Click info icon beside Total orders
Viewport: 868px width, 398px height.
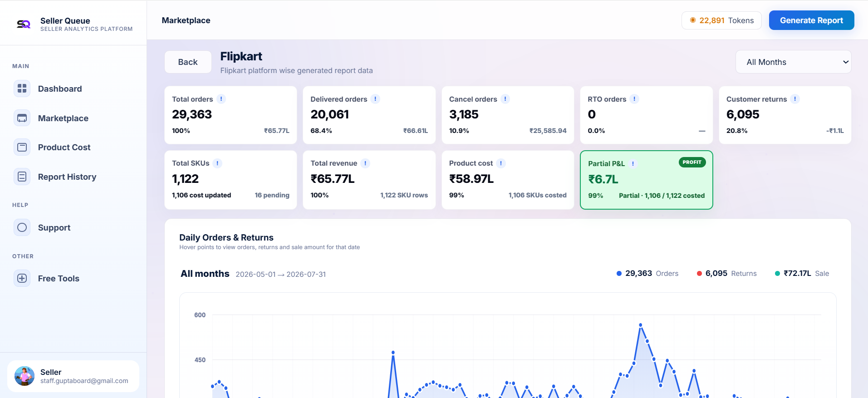[221, 99]
